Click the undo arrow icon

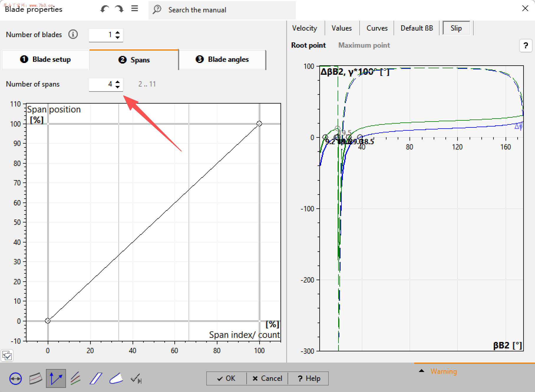point(104,9)
